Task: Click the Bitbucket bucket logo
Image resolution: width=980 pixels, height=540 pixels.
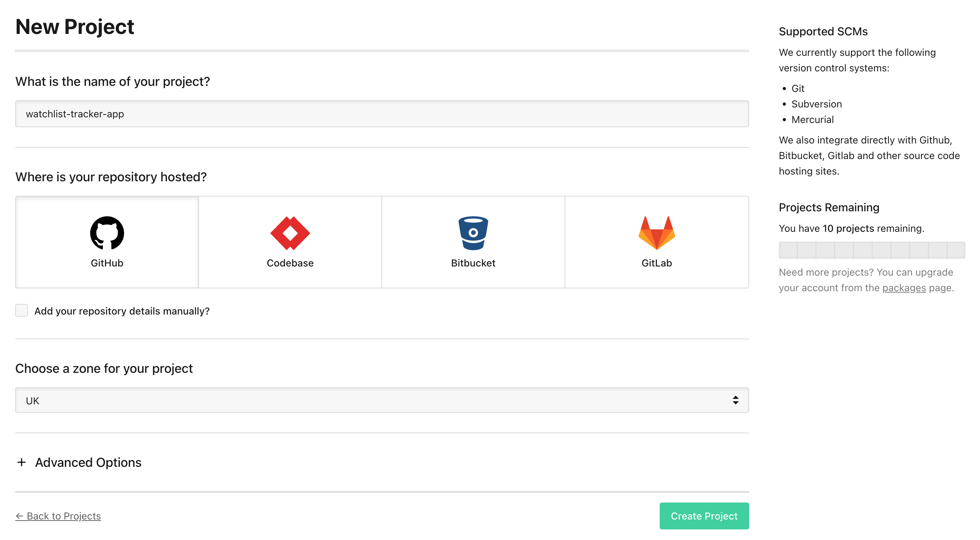Action: point(473,233)
